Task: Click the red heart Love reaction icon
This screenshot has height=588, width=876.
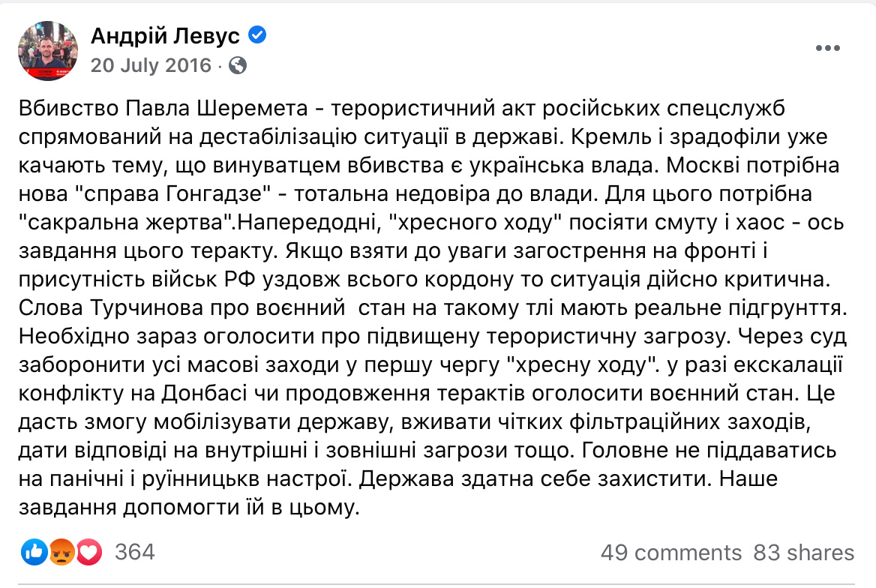Action: (88, 552)
